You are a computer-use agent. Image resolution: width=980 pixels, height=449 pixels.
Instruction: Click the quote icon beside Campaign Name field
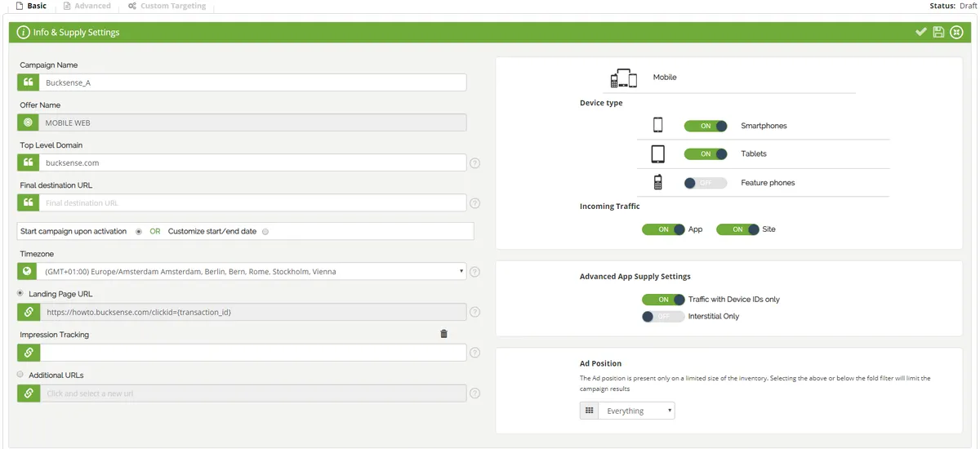coord(28,82)
